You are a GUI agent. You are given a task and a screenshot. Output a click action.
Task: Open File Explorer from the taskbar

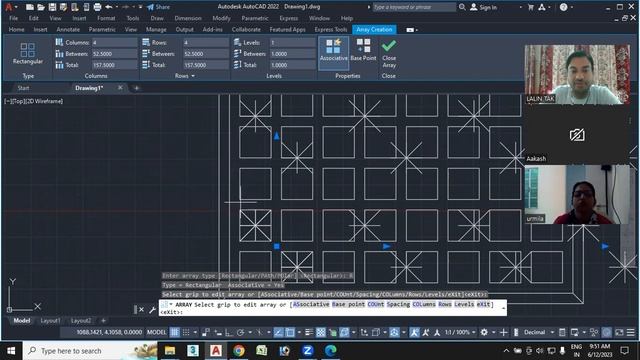coord(170,350)
